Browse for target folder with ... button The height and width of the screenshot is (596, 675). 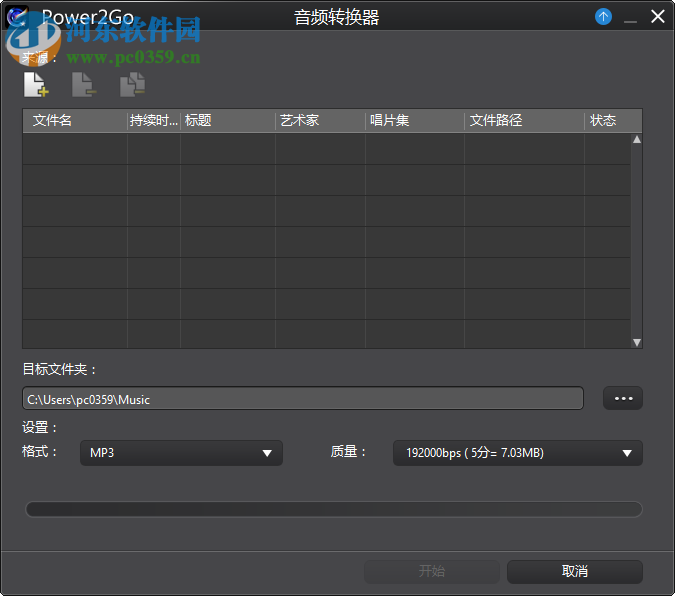(623, 398)
